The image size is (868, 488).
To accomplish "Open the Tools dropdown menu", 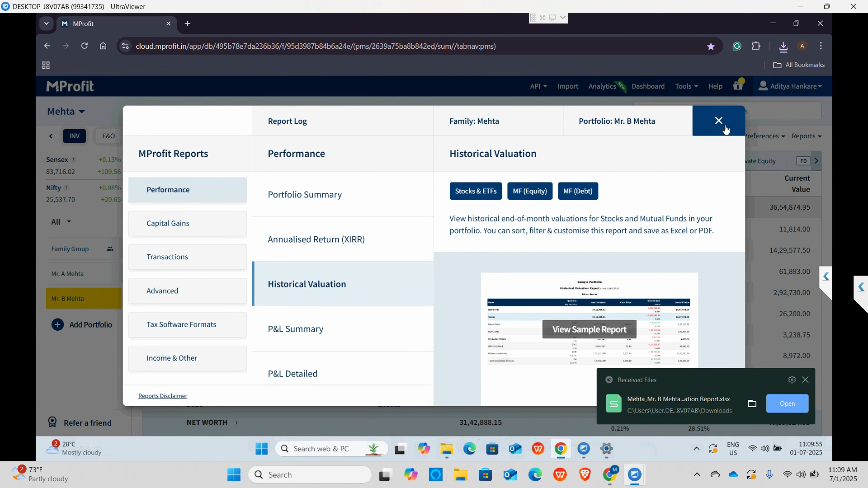I will coord(686,86).
